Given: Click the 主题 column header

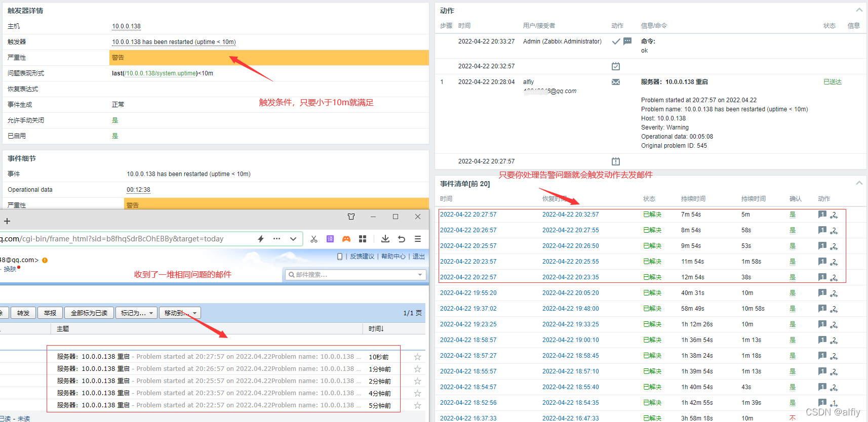Looking at the screenshot, I should 63,329.
